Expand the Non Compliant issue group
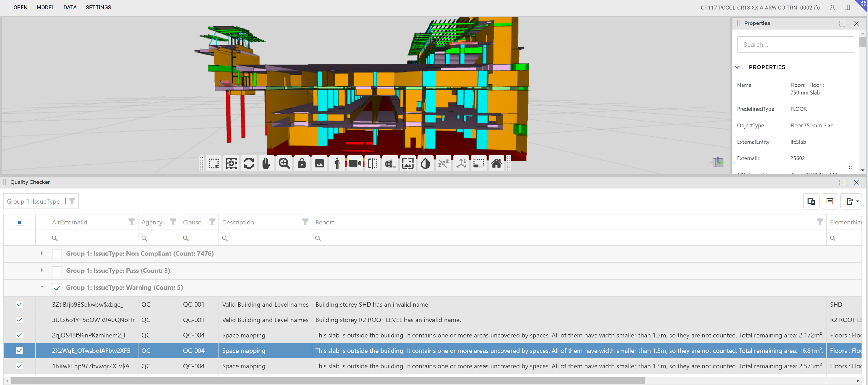Image resolution: width=868 pixels, height=385 pixels. [42, 253]
